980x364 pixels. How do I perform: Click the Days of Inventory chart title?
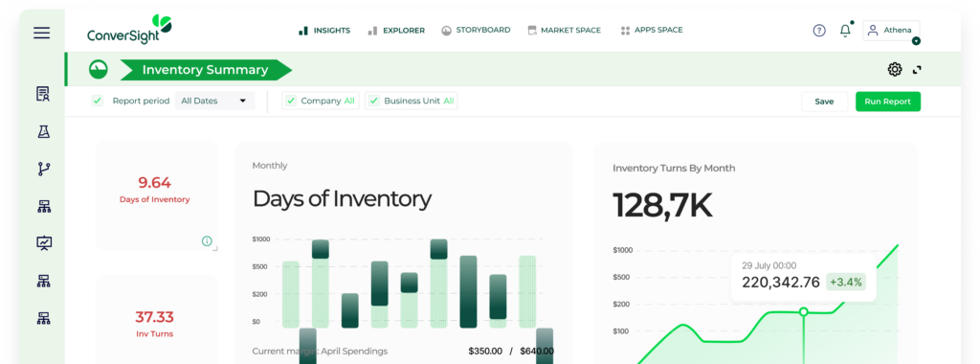point(342,199)
